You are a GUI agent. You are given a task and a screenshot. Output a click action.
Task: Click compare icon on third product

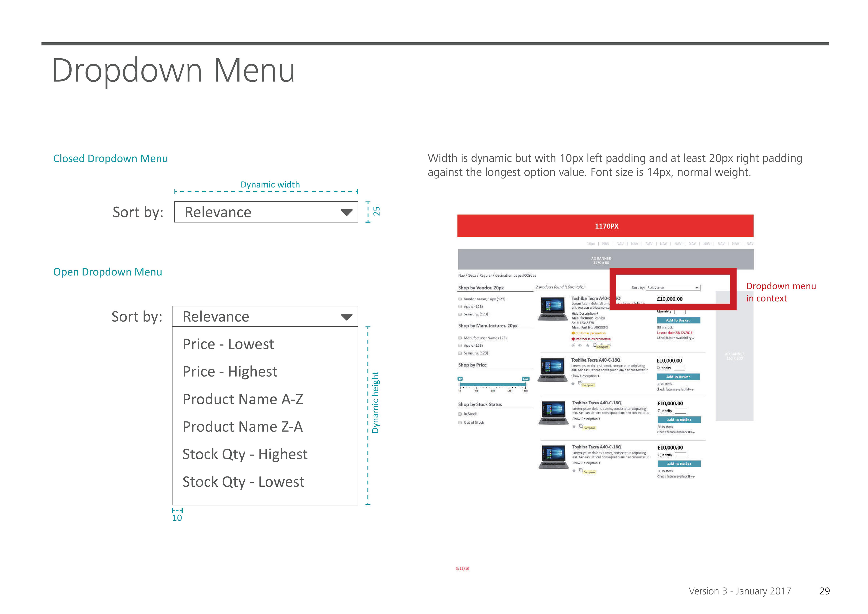tap(581, 426)
